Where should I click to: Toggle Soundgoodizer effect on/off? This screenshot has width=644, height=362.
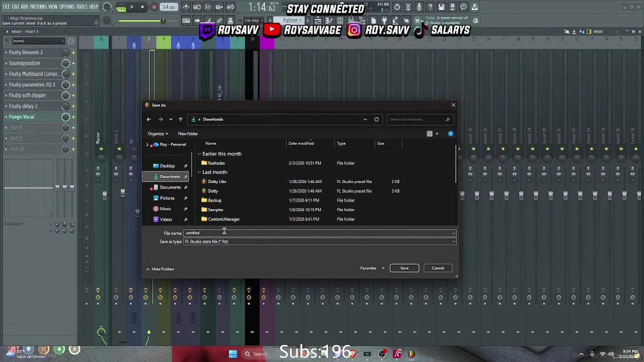[x=73, y=63]
